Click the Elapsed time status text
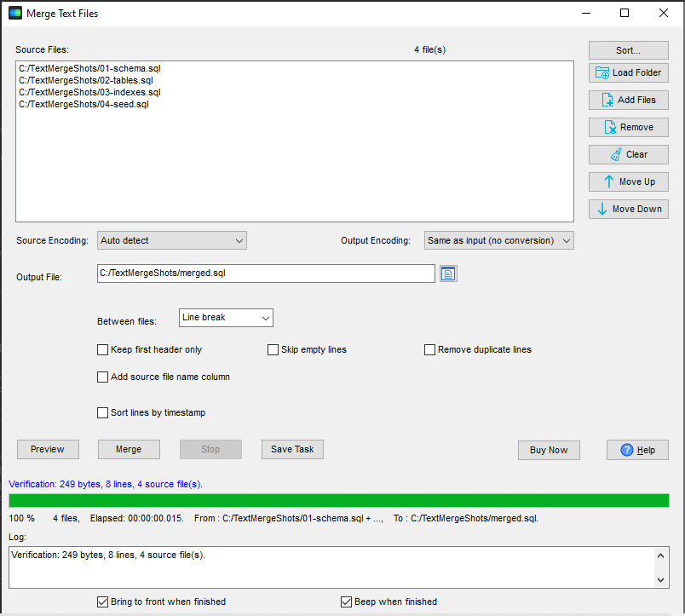The height and width of the screenshot is (616, 685). click(x=136, y=519)
